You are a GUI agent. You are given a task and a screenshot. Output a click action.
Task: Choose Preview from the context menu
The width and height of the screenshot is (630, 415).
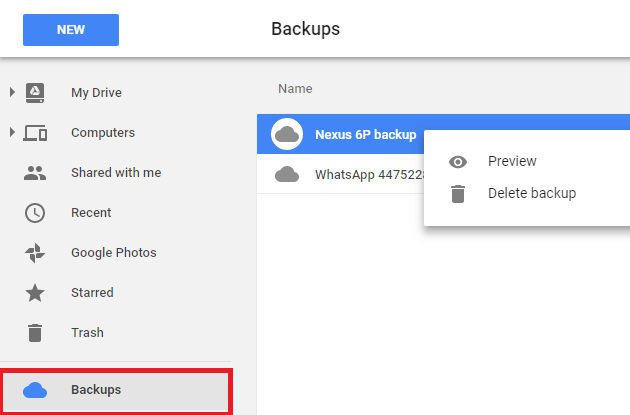pos(512,161)
